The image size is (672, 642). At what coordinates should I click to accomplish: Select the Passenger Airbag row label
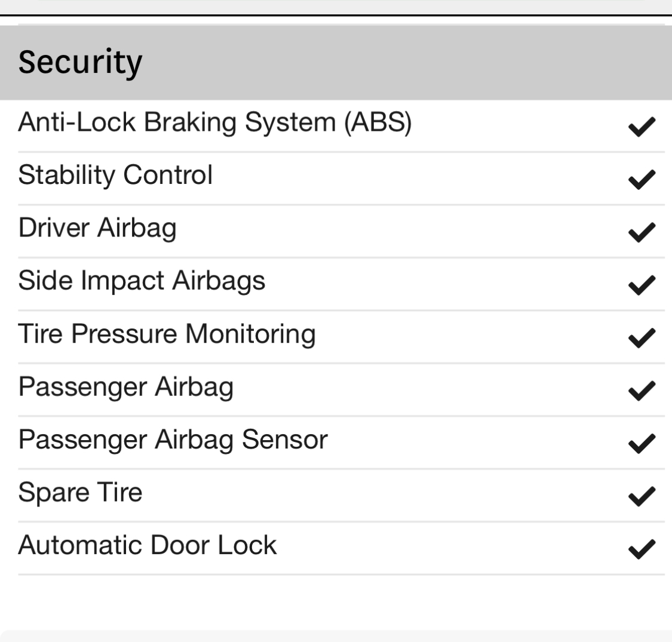click(125, 387)
